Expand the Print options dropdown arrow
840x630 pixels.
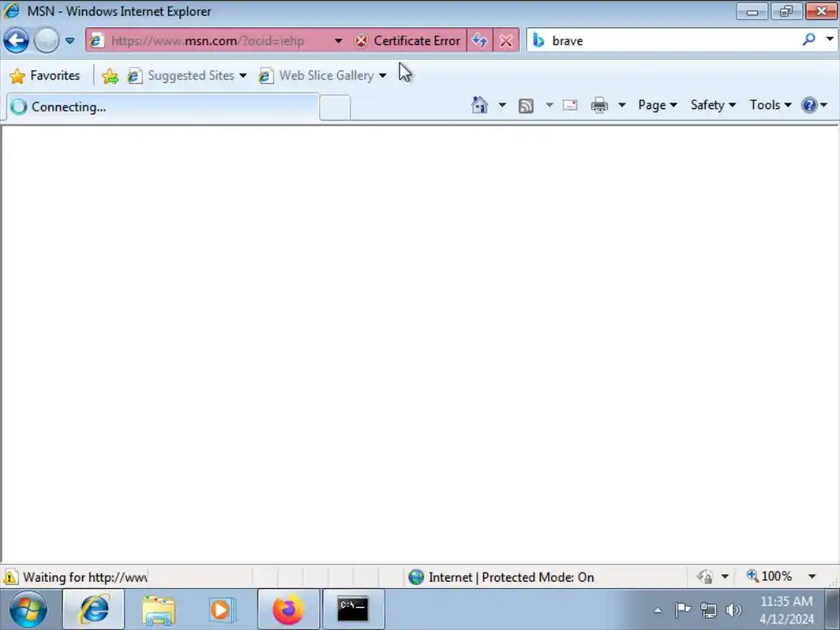622,105
